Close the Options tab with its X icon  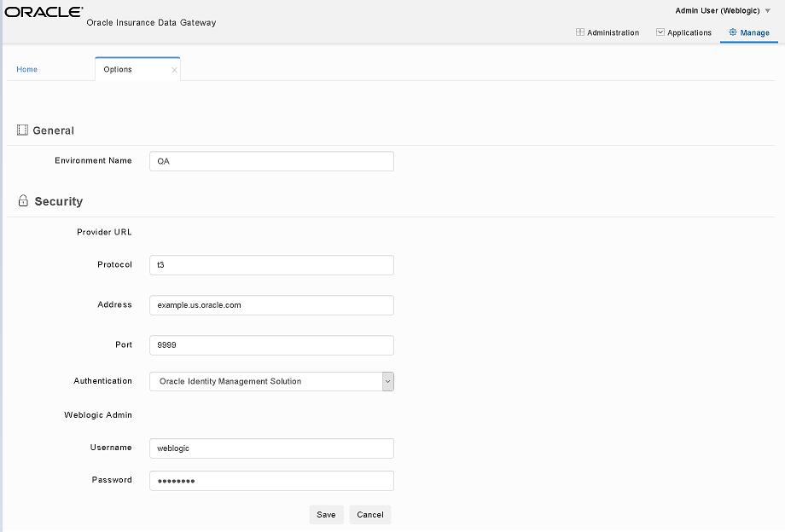pyautogui.click(x=173, y=69)
